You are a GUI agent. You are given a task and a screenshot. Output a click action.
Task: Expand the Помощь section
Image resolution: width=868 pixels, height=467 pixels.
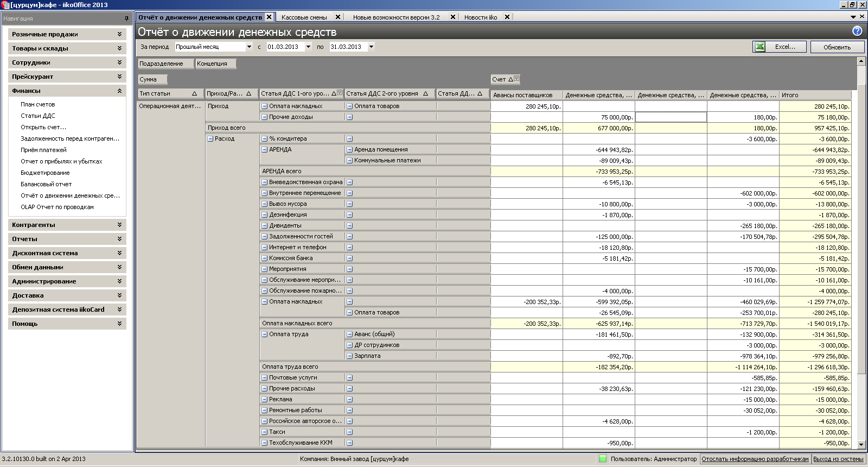click(x=67, y=324)
